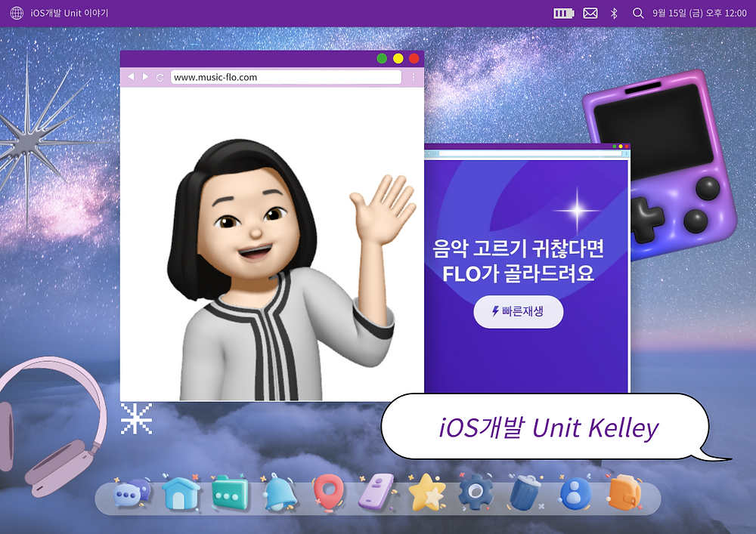The width and height of the screenshot is (756, 534).
Task: Click the green button on the main browser window
Action: click(382, 58)
